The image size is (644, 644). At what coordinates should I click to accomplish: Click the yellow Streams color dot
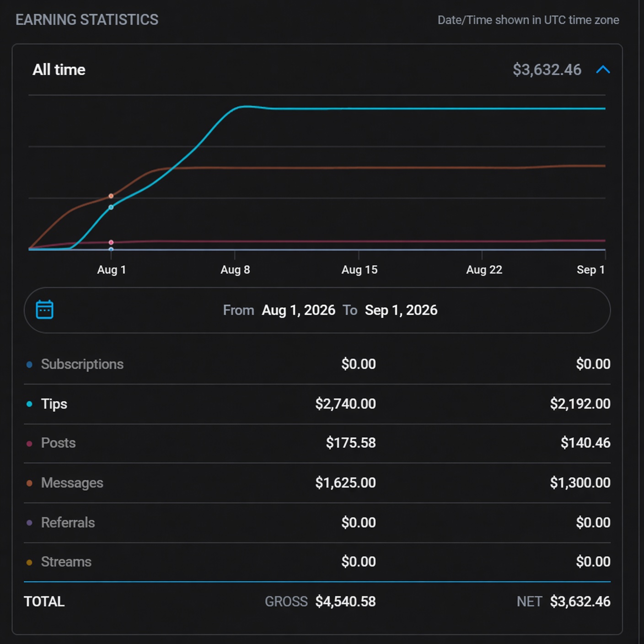point(29,563)
